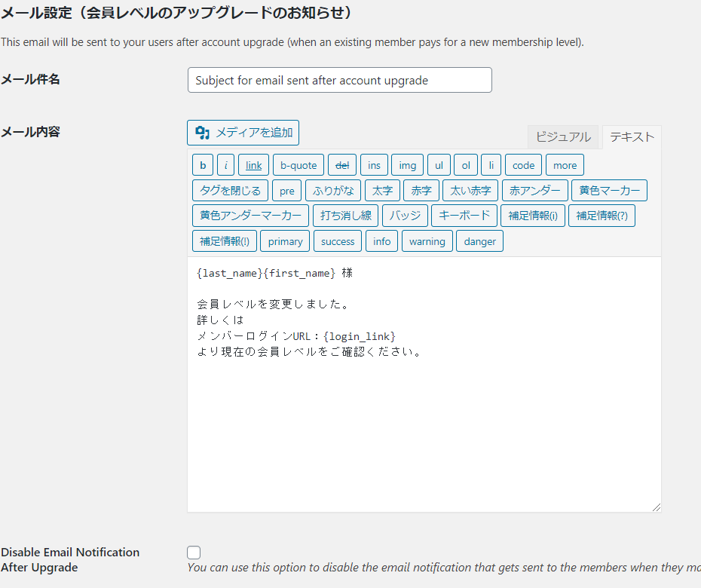Click the pre quicktag button

coord(286,191)
